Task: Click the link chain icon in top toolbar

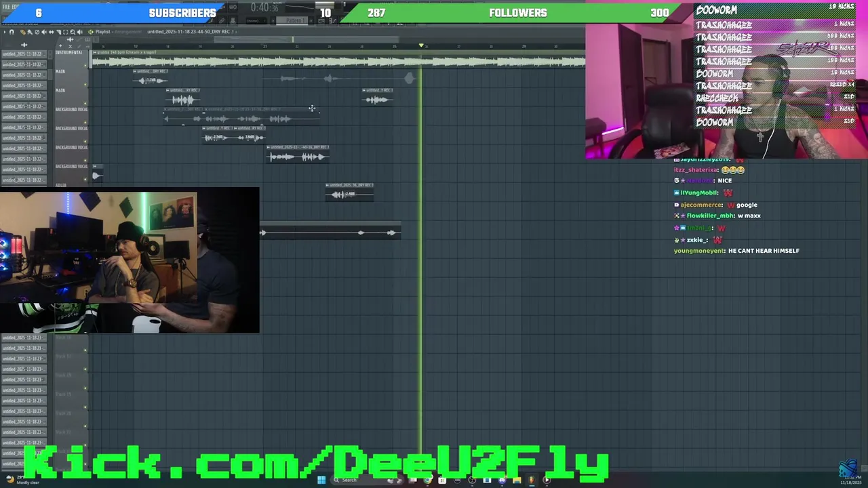Action: pyautogui.click(x=221, y=21)
